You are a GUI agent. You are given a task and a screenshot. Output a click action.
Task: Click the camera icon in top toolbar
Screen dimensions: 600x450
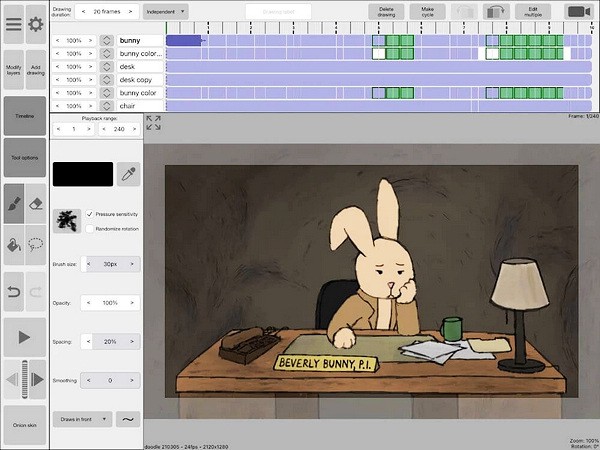tap(577, 11)
